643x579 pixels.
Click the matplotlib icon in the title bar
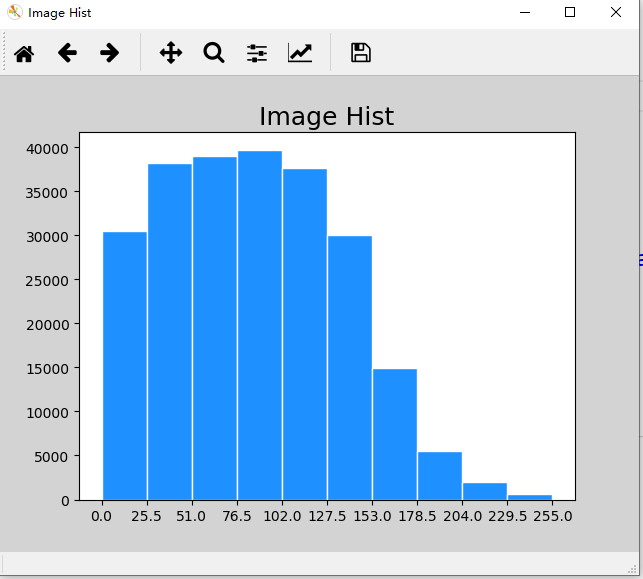[15, 12]
